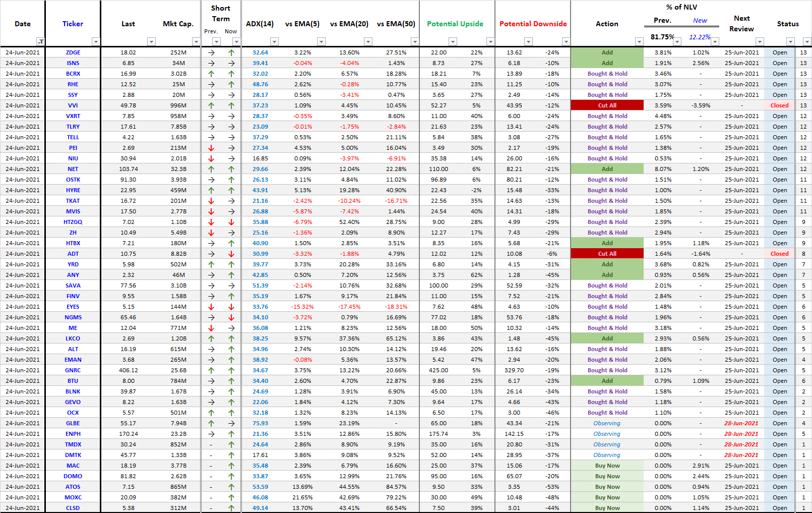Click sideways arrow in ISNS Now column
The width and height of the screenshot is (812, 513).
(x=231, y=63)
